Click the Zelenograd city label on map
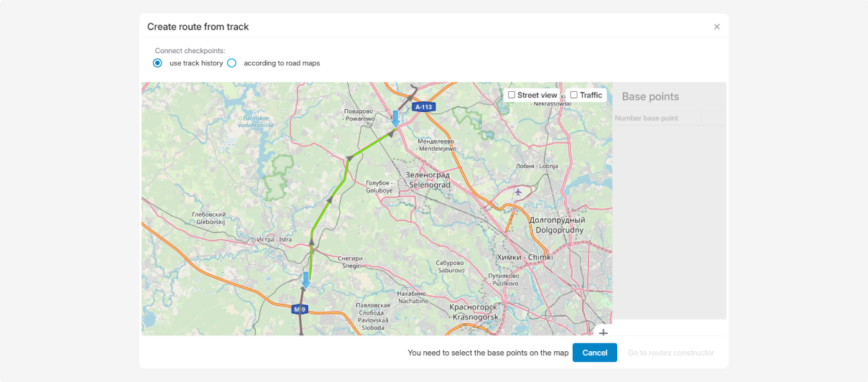Screen dimensions: 868x382 pos(428,180)
